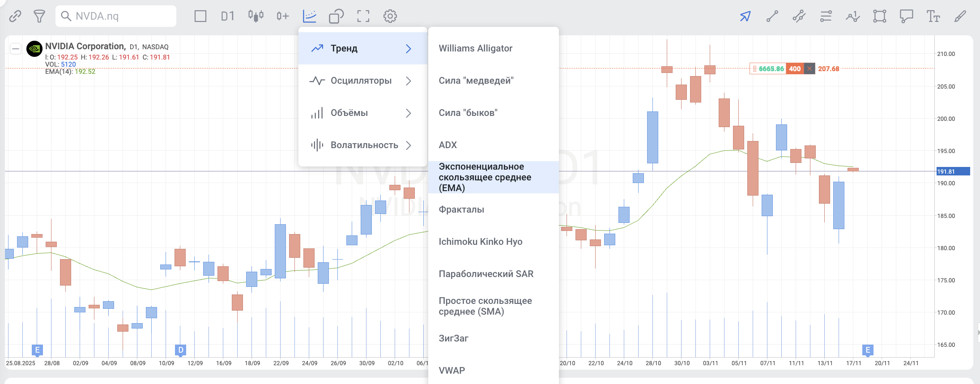Click the Объёмы bars icon
Screen dimensions: 980x384
pyautogui.click(x=317, y=113)
